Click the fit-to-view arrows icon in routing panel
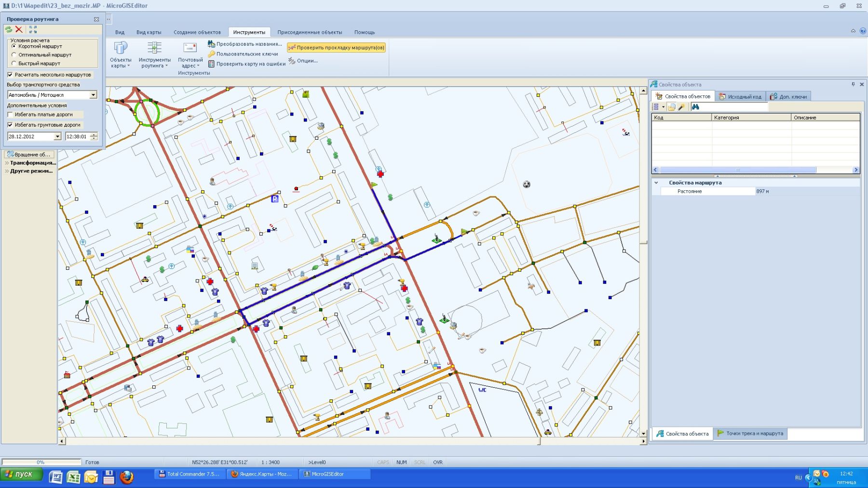 point(33,30)
